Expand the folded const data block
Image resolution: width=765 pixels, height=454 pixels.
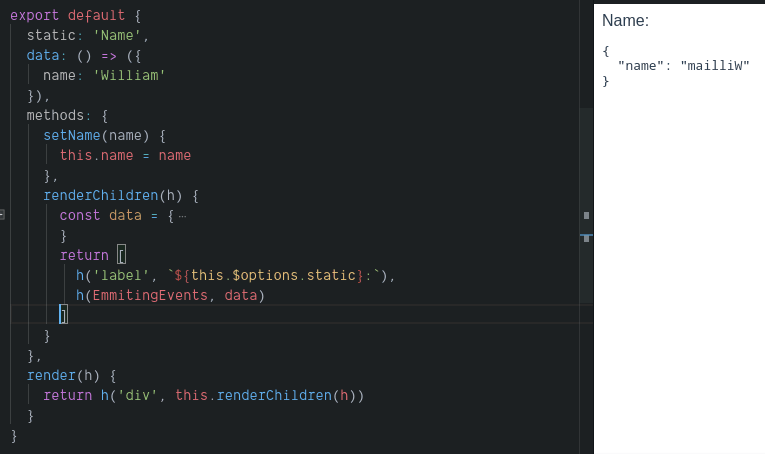(2, 215)
